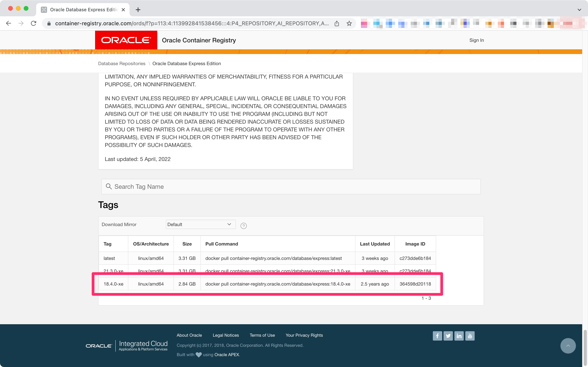Open the Terms of Use link
This screenshot has height=367, width=588.
[262, 335]
